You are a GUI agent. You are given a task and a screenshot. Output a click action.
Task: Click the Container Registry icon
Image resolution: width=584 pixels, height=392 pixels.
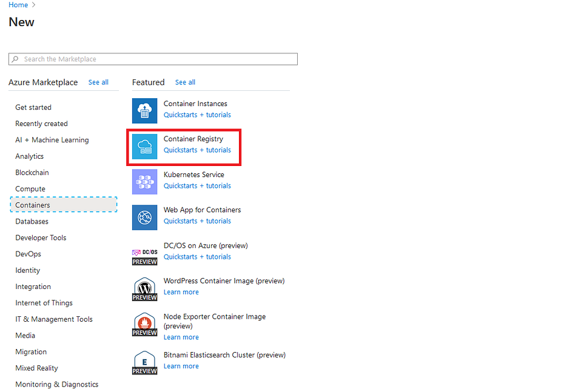click(x=144, y=146)
